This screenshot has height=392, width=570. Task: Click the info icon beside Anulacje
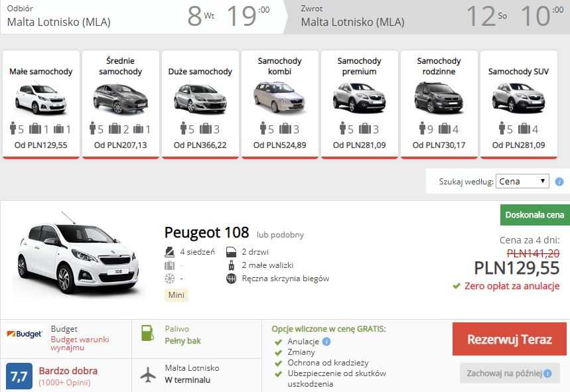326,342
